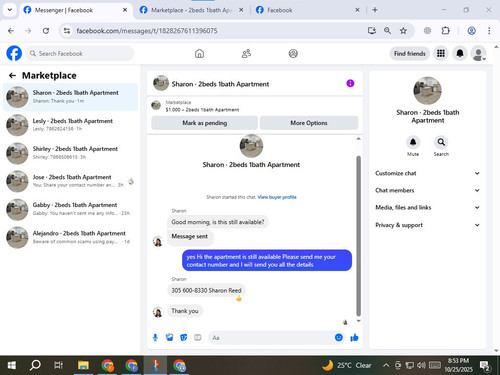Go back using the Marketplace back arrow
The width and height of the screenshot is (500, 375).
tap(12, 76)
